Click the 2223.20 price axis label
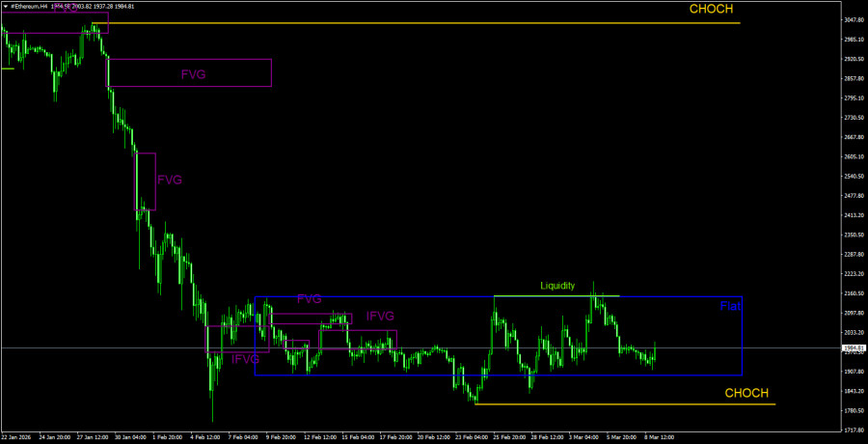The height and width of the screenshot is (444, 868). [853, 274]
